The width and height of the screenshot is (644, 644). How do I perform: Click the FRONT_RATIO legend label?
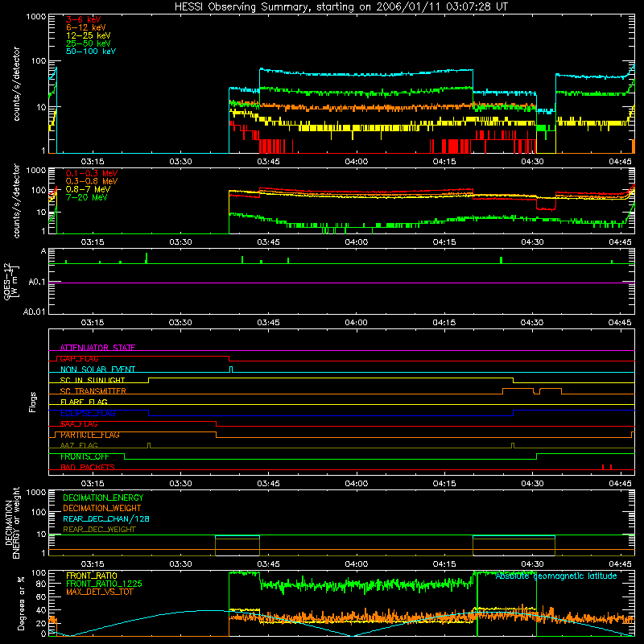(x=92, y=576)
